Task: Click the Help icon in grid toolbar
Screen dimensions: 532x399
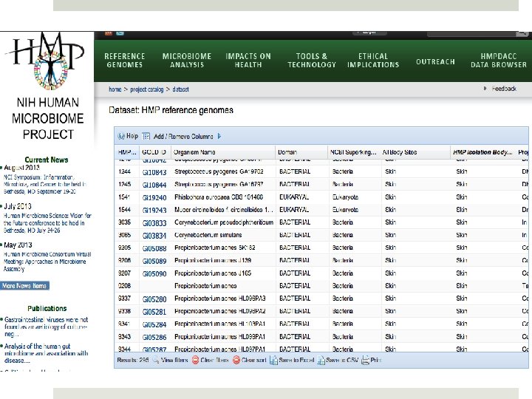Action: [x=121, y=137]
